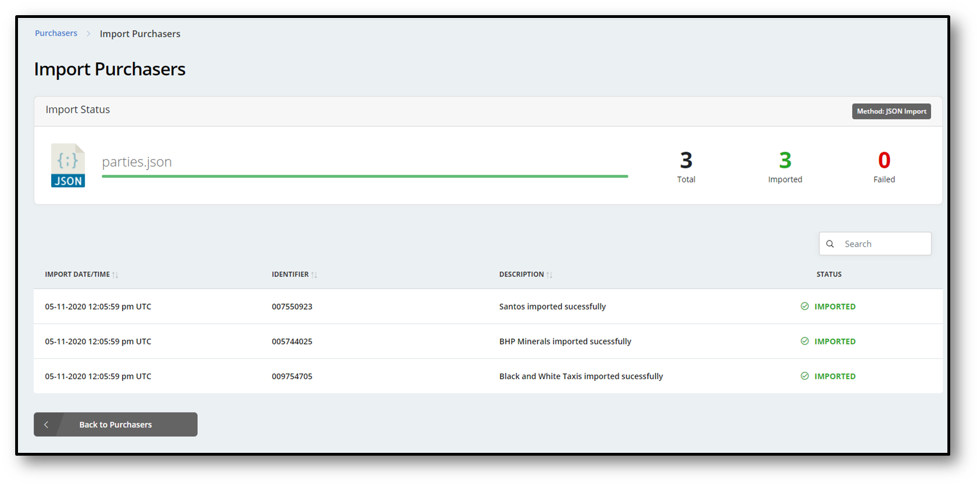The width and height of the screenshot is (980, 486).
Task: Click the Description header label
Action: tap(521, 274)
